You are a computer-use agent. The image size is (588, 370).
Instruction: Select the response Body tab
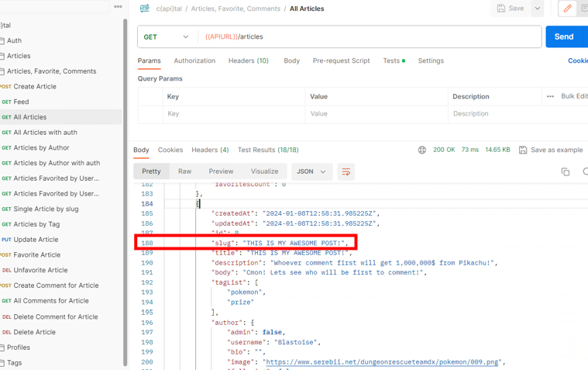pos(141,150)
